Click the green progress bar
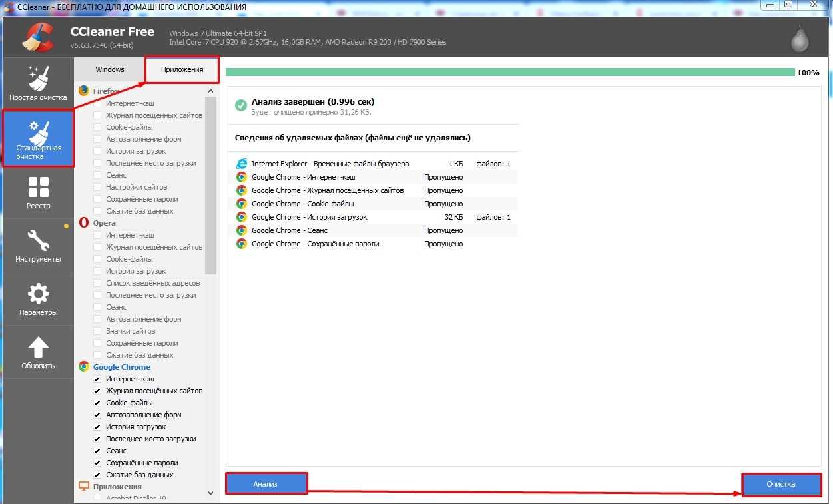The height and width of the screenshot is (504, 833). click(509, 72)
